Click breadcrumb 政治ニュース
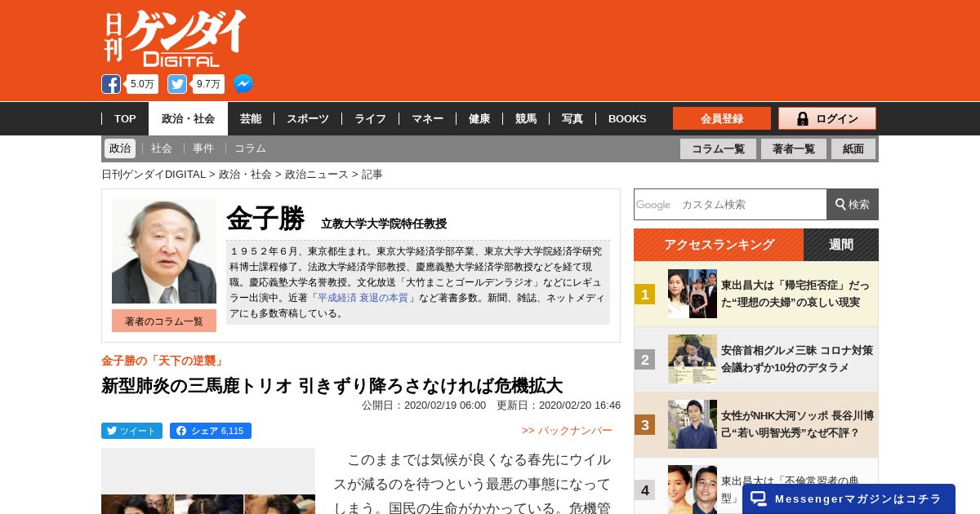 coord(317,174)
